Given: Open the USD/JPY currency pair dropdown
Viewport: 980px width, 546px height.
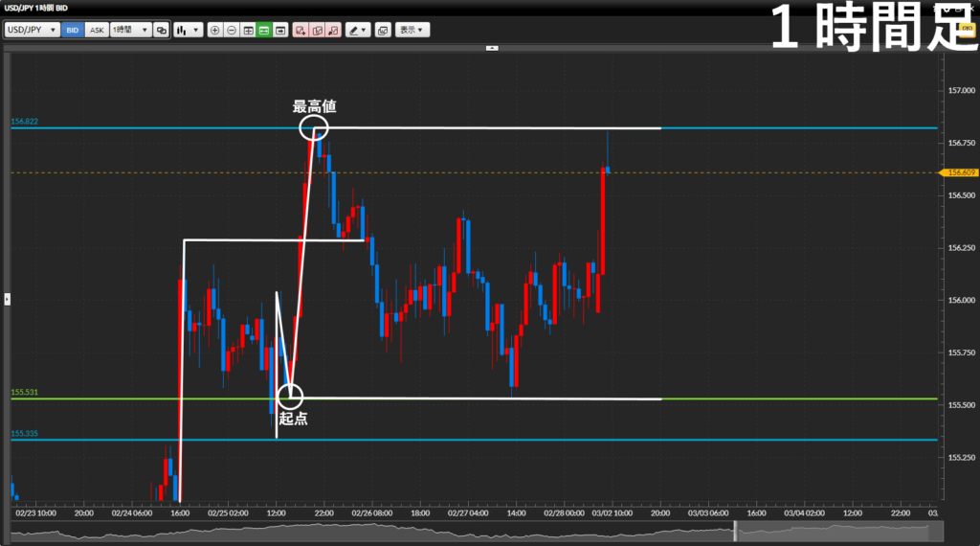Looking at the screenshot, I should coord(32,30).
